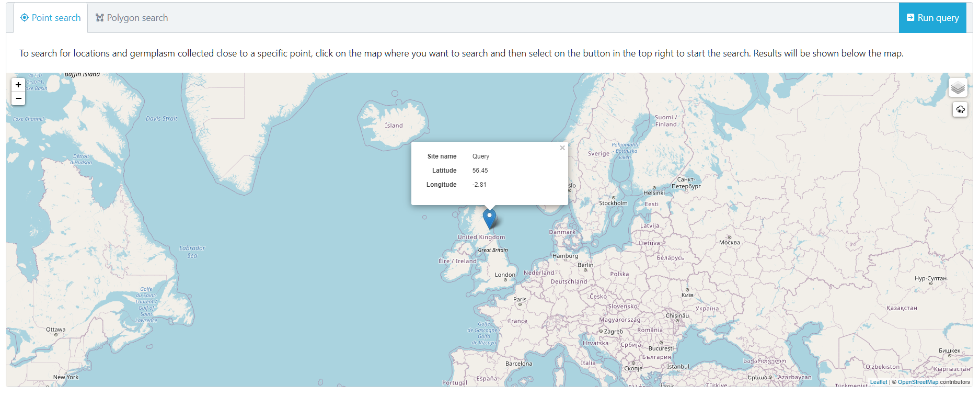The width and height of the screenshot is (980, 396).
Task: Click Istanbul on the map
Action: (x=678, y=367)
